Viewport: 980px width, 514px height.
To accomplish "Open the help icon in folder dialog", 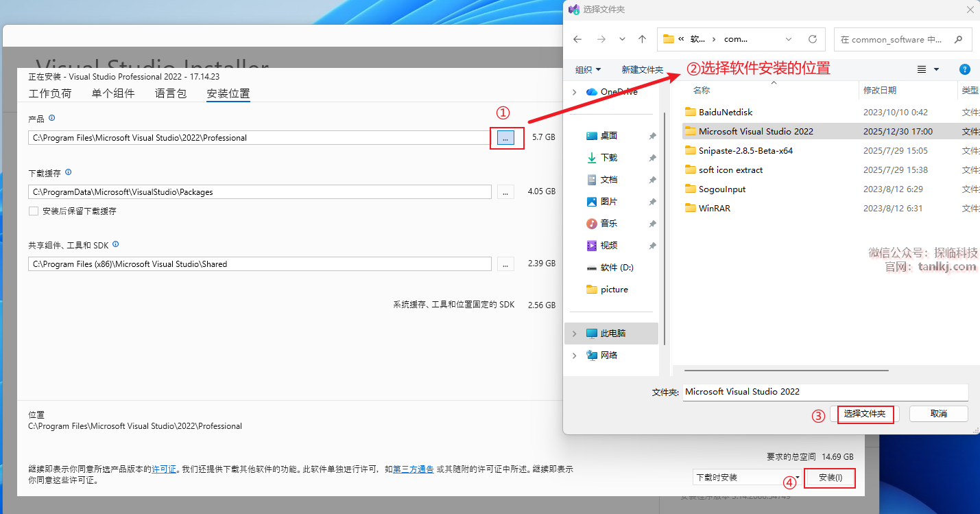I will pyautogui.click(x=965, y=69).
